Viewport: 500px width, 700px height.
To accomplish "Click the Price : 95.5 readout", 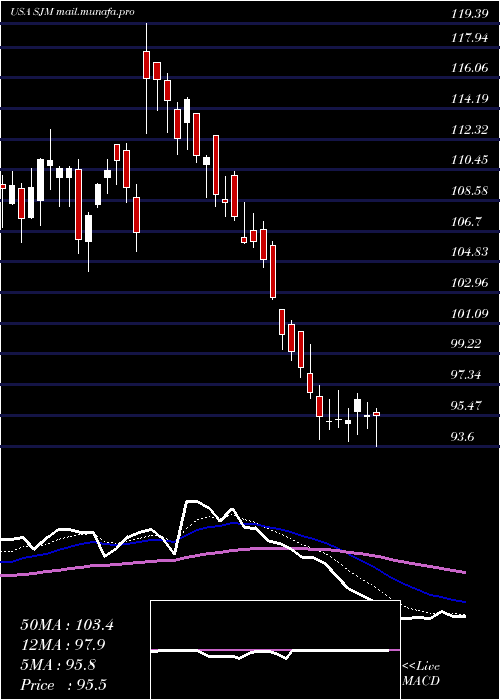I will click(x=63, y=684).
